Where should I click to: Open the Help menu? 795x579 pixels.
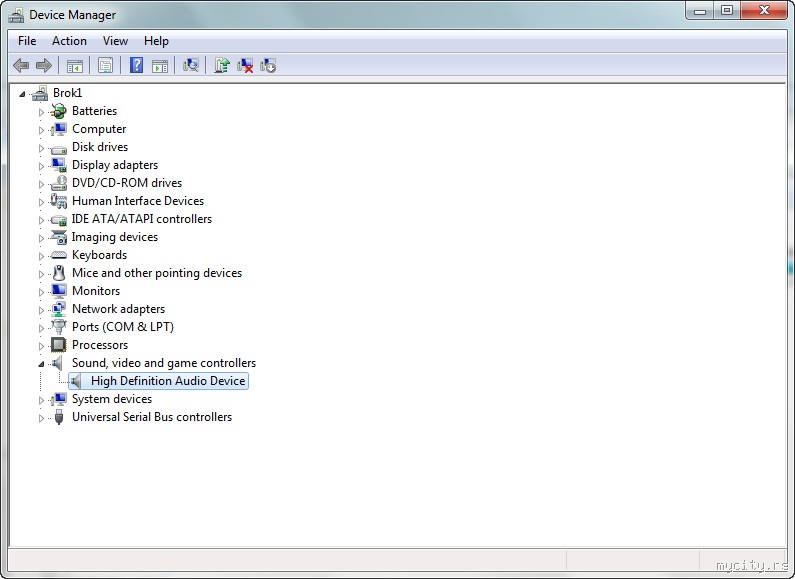(x=156, y=41)
